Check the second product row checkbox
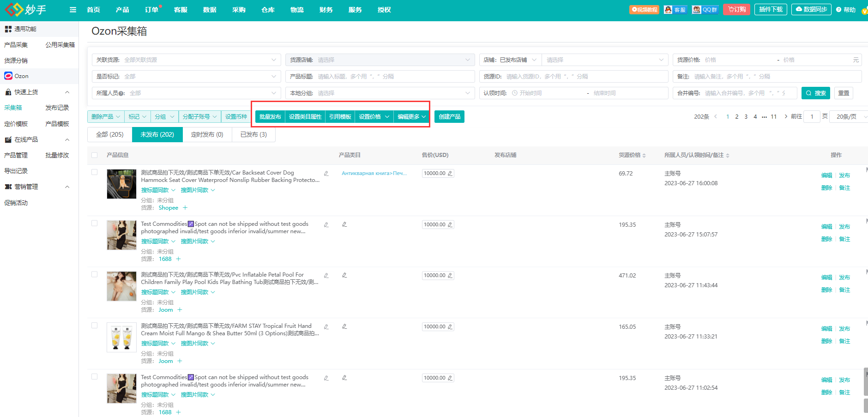The image size is (868, 417). (95, 224)
